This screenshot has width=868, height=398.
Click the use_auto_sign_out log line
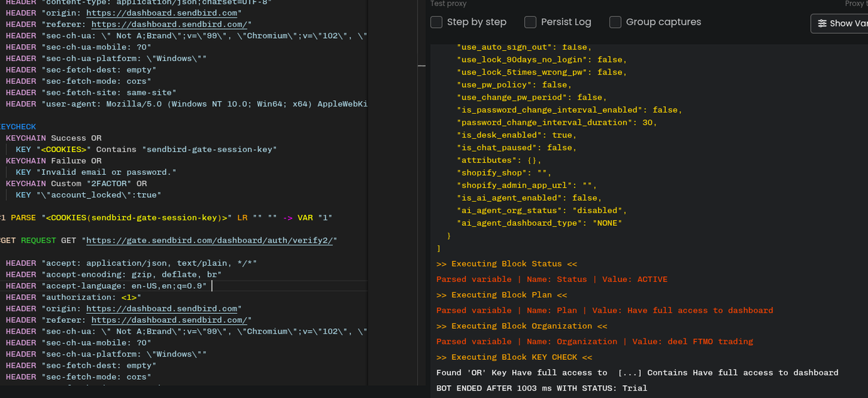tap(524, 47)
